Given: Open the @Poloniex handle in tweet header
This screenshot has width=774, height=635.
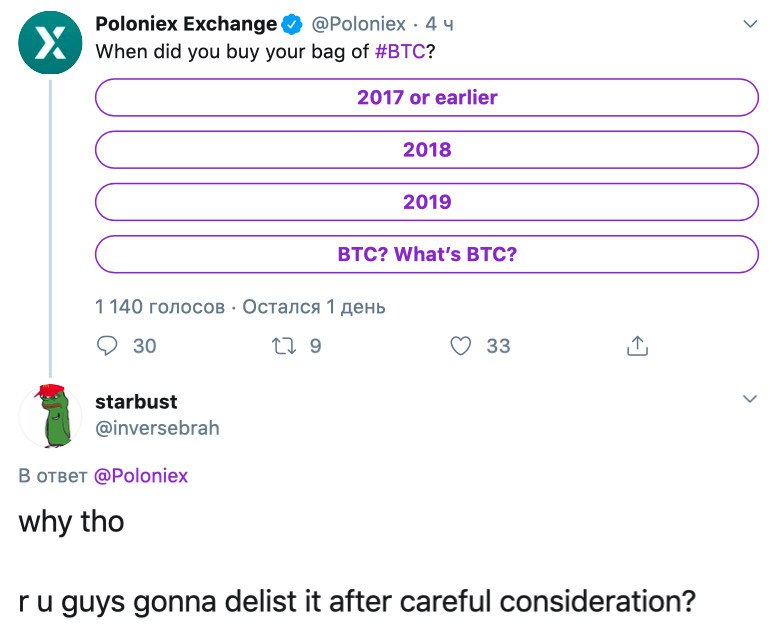Looking at the screenshot, I should pos(360,24).
